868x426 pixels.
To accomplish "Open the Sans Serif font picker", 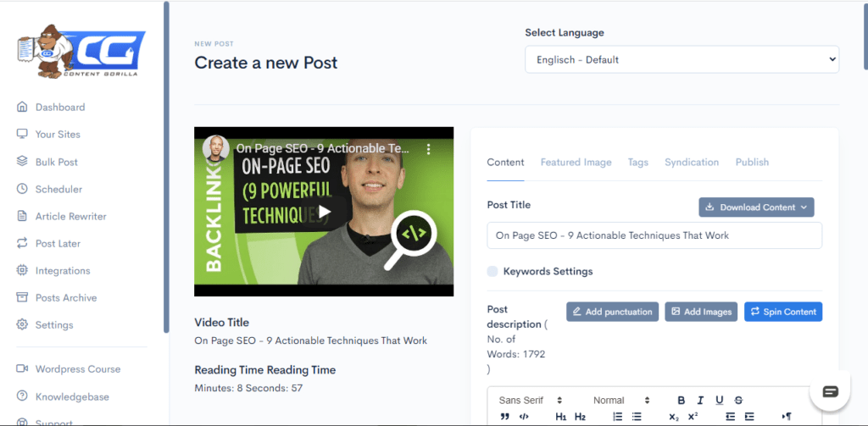I will pos(530,401).
